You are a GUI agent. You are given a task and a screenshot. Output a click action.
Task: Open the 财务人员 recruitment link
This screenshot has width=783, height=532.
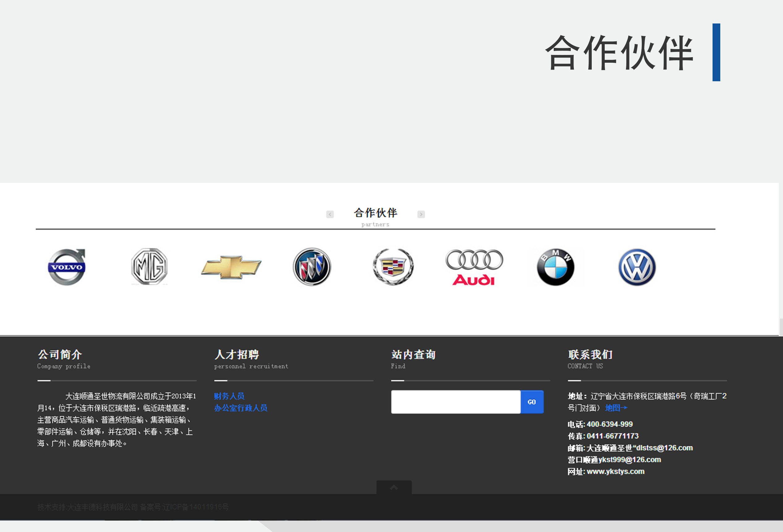coord(229,396)
